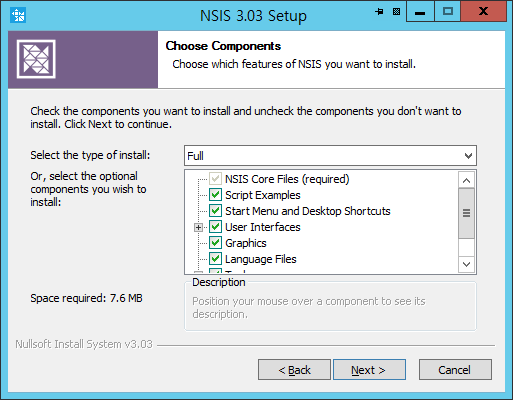Maximize the NSIS Setup window
This screenshot has width=513, height=400.
click(x=448, y=12)
